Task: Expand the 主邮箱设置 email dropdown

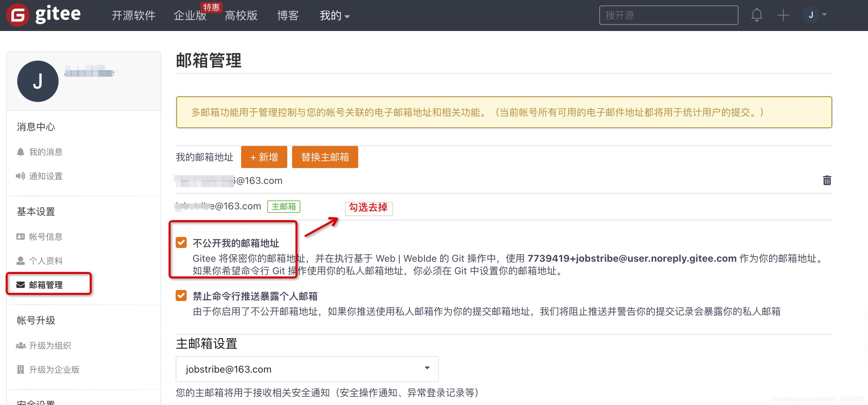Action: tap(307, 369)
